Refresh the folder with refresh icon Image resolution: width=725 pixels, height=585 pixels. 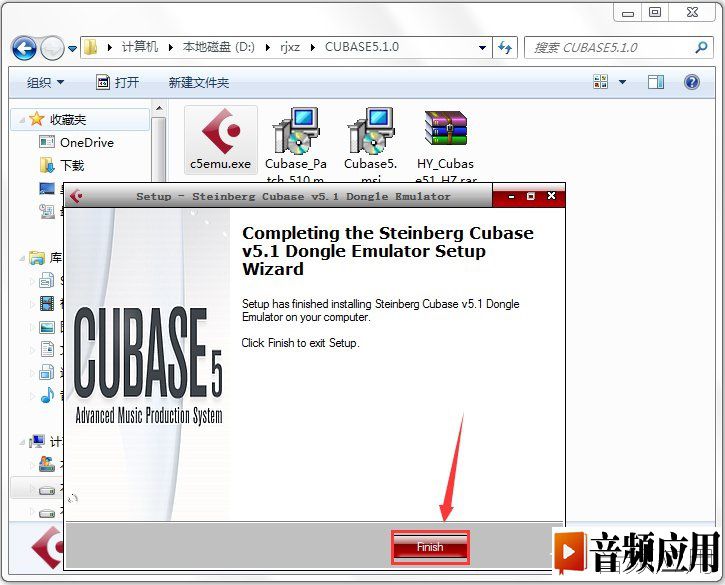coord(505,47)
